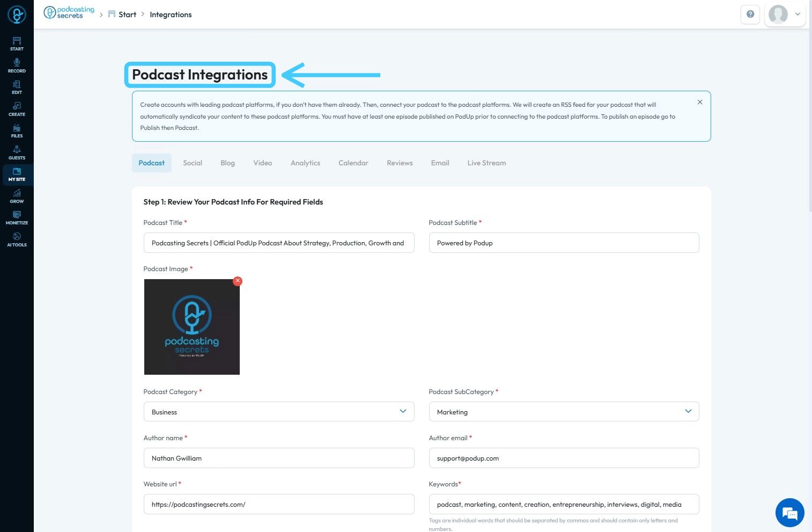The image size is (812, 532).
Task: Open the Create section in sidebar
Action: tap(17, 110)
